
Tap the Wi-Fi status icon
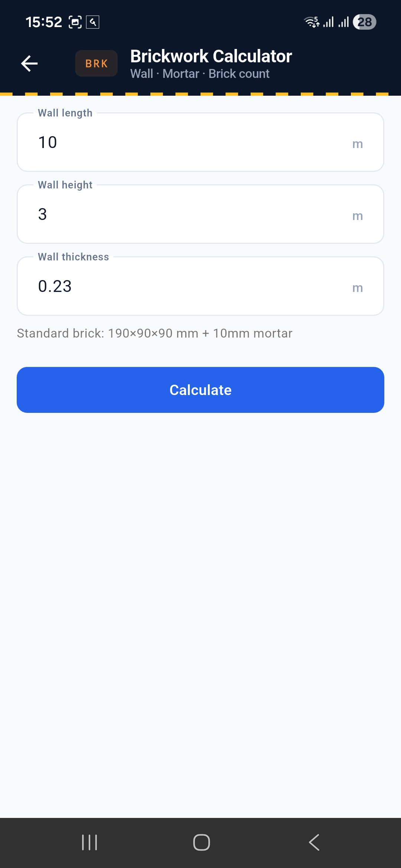coord(312,22)
